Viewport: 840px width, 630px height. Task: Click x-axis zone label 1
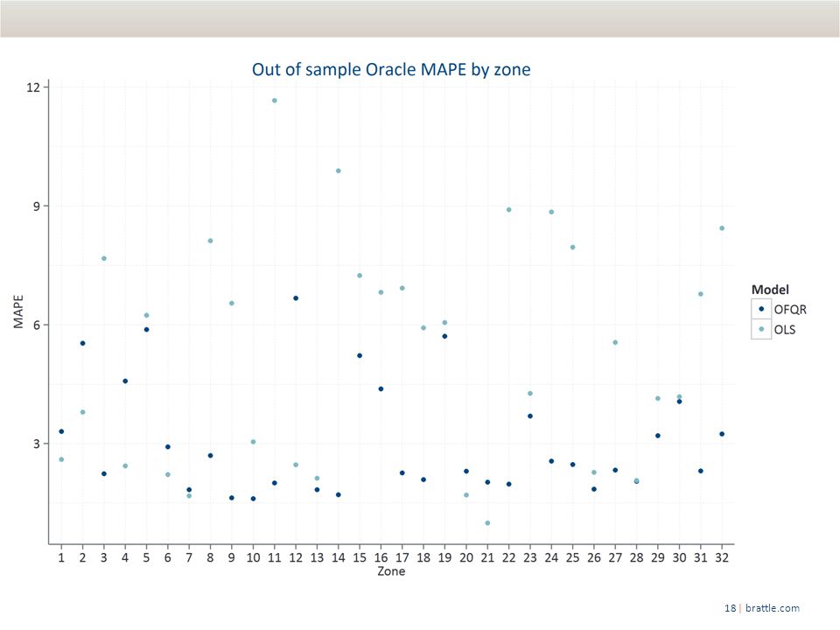coord(61,557)
